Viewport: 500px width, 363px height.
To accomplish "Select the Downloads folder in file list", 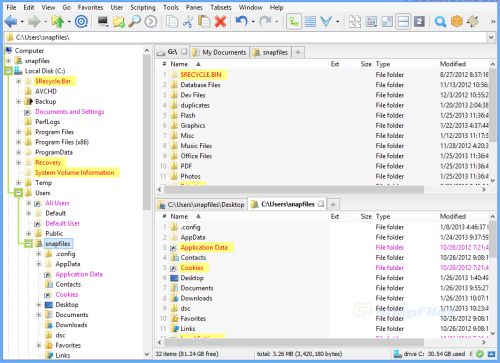I will [196, 298].
